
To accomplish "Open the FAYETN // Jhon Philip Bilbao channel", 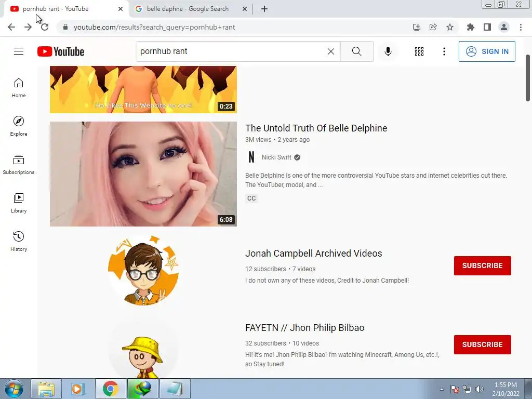I will coord(304,327).
